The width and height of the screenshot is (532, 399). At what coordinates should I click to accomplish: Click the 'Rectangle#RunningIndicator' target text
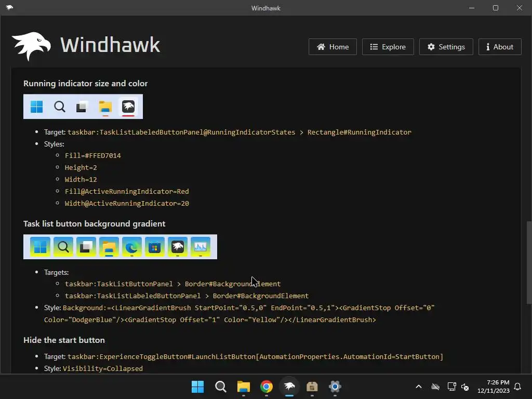coord(360,132)
